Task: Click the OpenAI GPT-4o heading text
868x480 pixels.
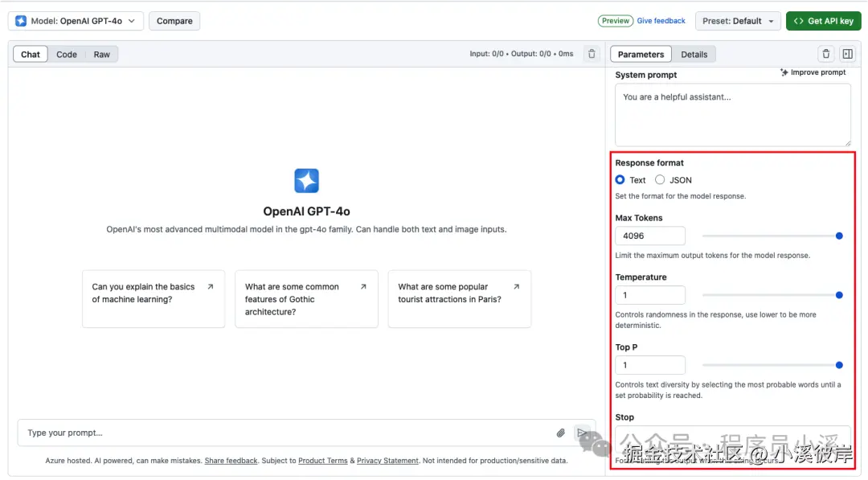Action: [x=306, y=211]
